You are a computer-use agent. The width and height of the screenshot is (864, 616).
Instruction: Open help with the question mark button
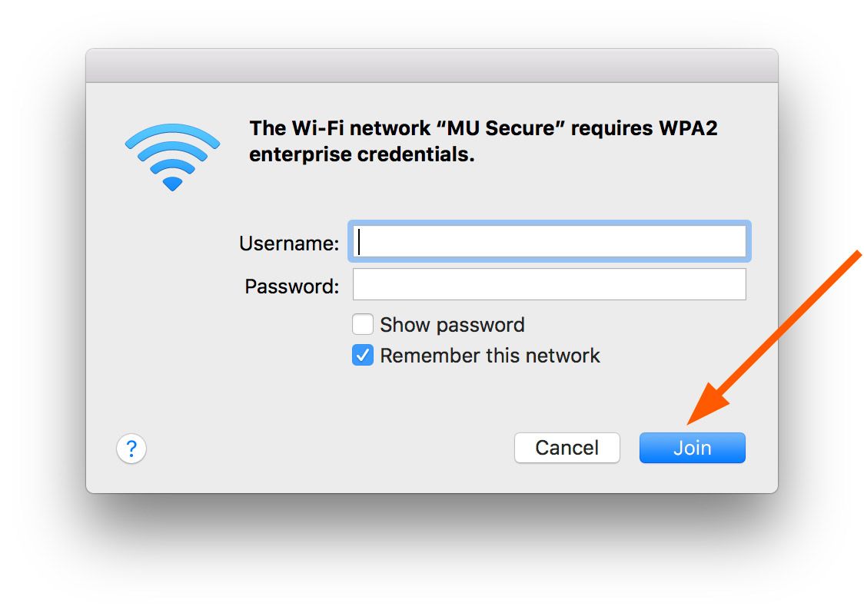click(131, 448)
